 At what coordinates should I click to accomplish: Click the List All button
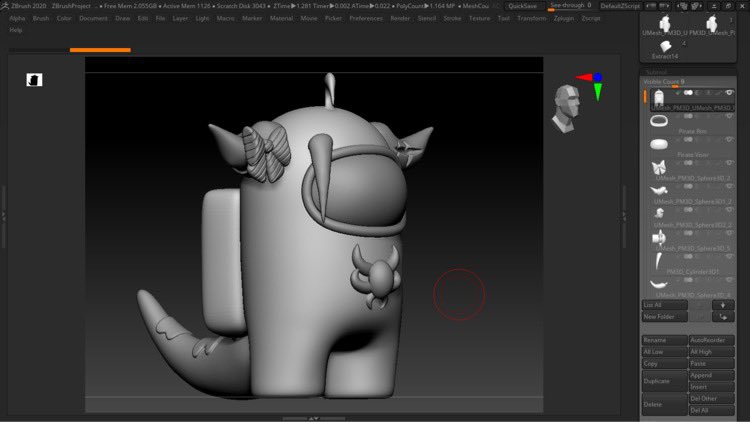pyautogui.click(x=664, y=305)
